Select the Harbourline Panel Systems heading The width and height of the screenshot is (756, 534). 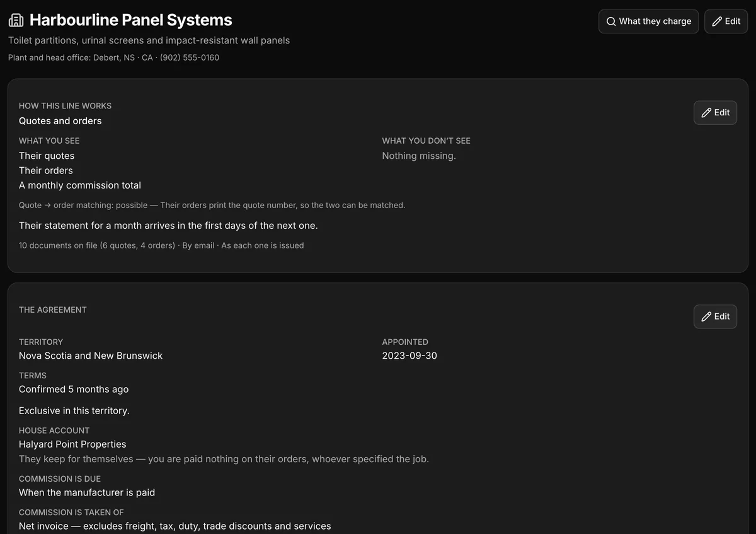130,20
